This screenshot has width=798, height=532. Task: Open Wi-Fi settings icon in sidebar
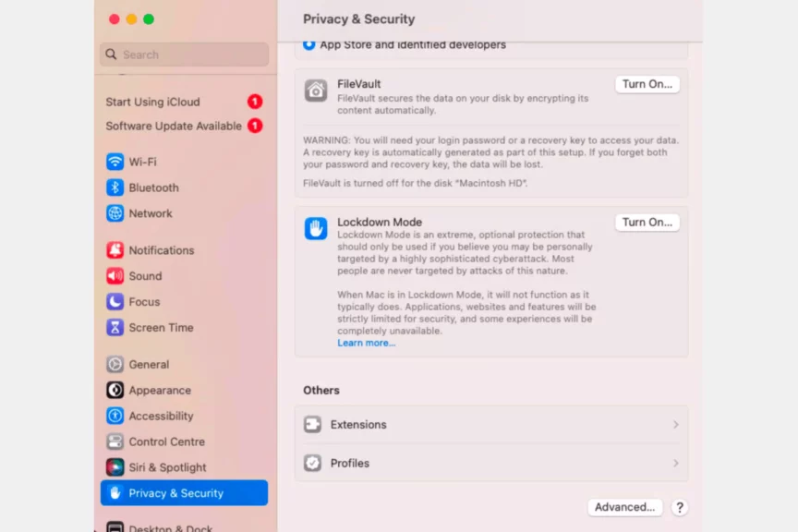(115, 162)
